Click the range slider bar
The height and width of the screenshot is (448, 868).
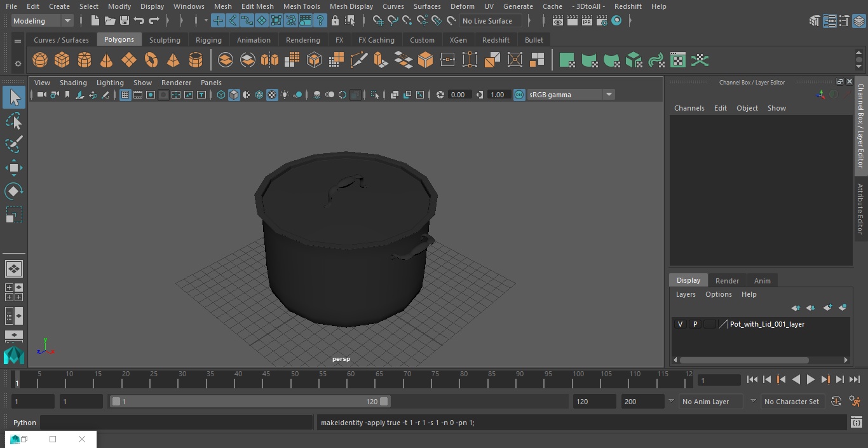[x=249, y=402]
